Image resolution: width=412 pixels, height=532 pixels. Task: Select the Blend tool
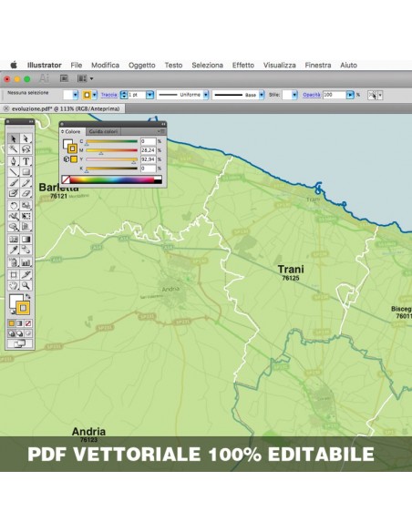click(26, 250)
